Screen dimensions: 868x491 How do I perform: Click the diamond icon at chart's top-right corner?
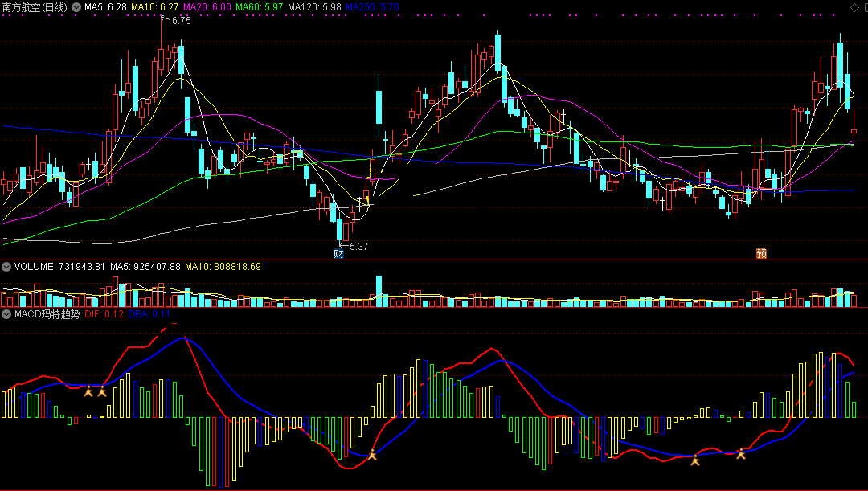[x=854, y=8]
